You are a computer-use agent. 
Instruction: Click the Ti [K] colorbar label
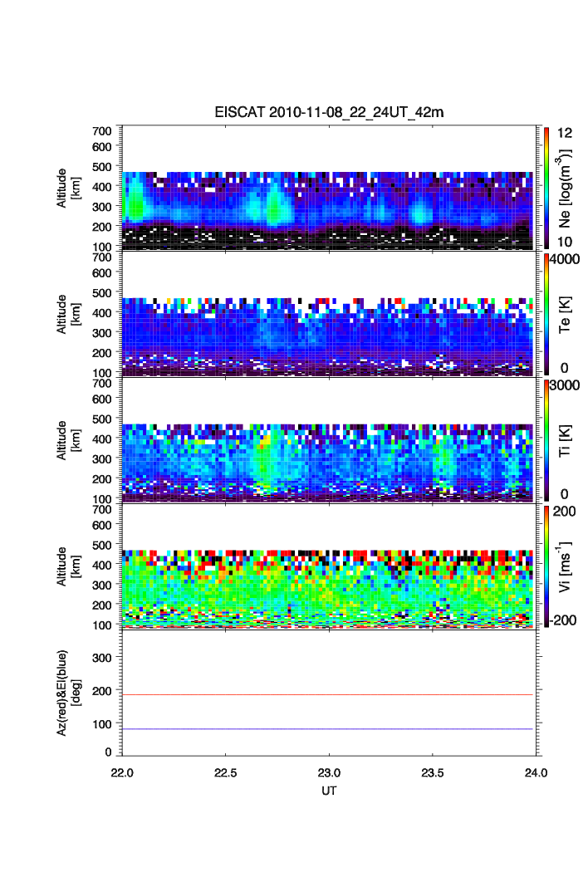coord(567,439)
